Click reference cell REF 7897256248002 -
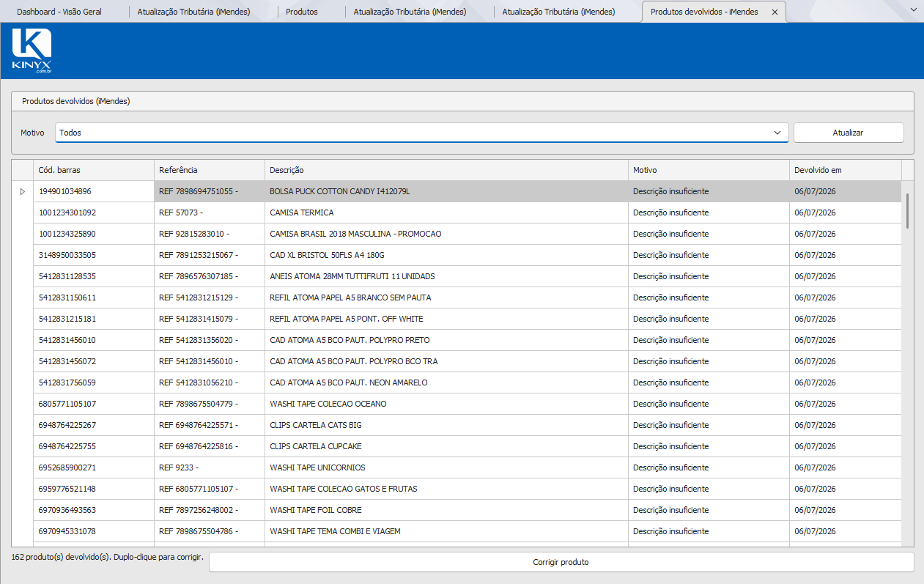The width and height of the screenshot is (924, 584). 210,510
